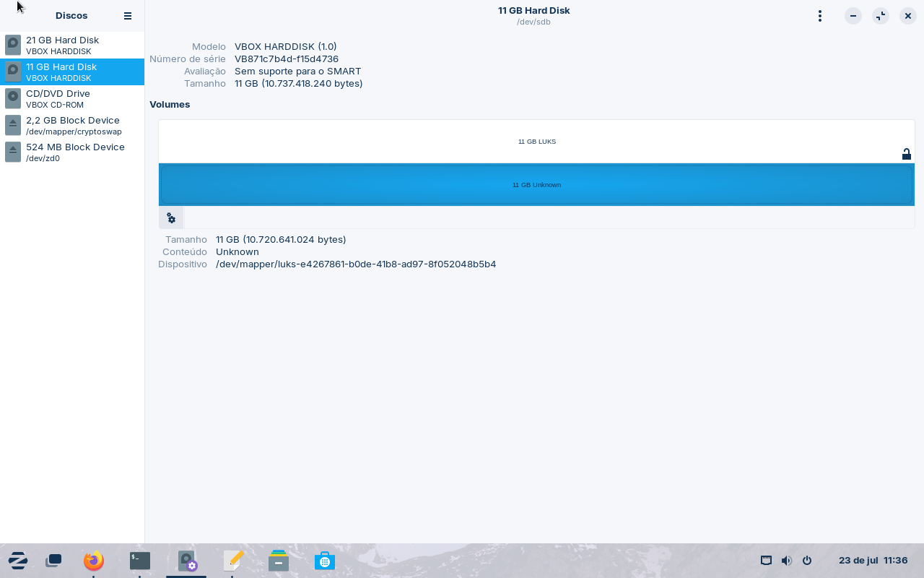Lock the LUKS volume via padlock icon
Viewport: 924px width, 578px height.
(906, 154)
